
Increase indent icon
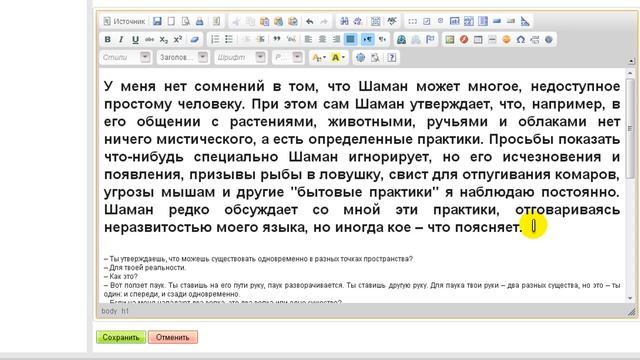[260, 40]
